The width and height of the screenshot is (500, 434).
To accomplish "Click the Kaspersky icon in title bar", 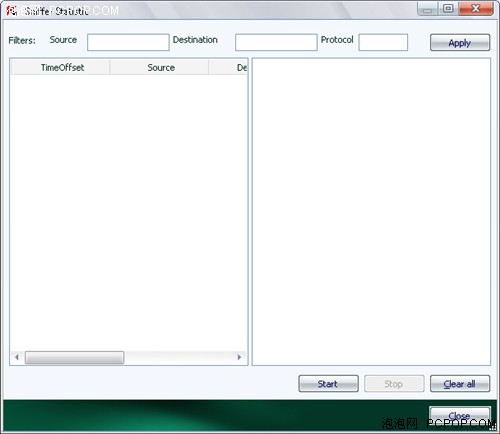I will tap(11, 11).
